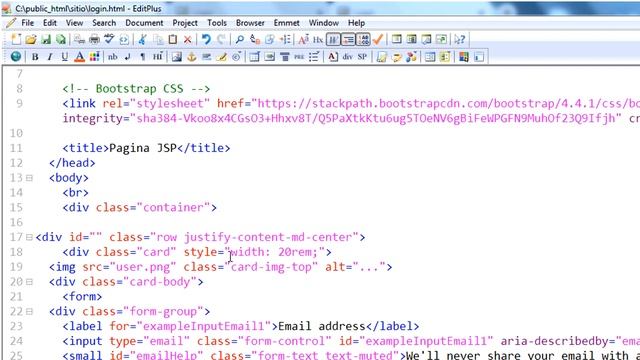
Task: Collapse the body tag fold at line 13
Action: pyautogui.click(x=29, y=178)
